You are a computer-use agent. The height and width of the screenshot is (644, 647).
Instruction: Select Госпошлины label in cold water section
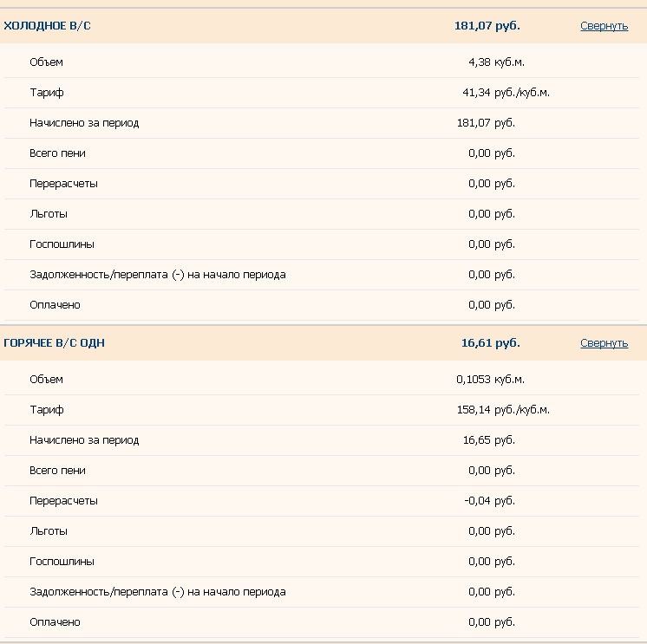click(x=62, y=244)
